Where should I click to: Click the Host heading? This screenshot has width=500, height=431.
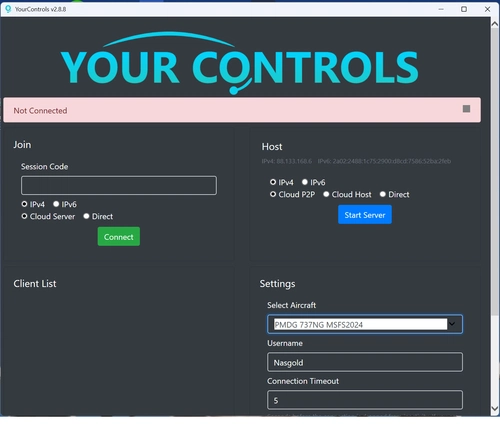(x=272, y=147)
